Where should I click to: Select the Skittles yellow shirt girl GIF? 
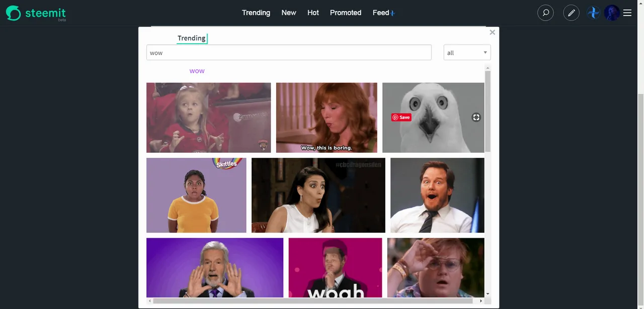(196, 195)
